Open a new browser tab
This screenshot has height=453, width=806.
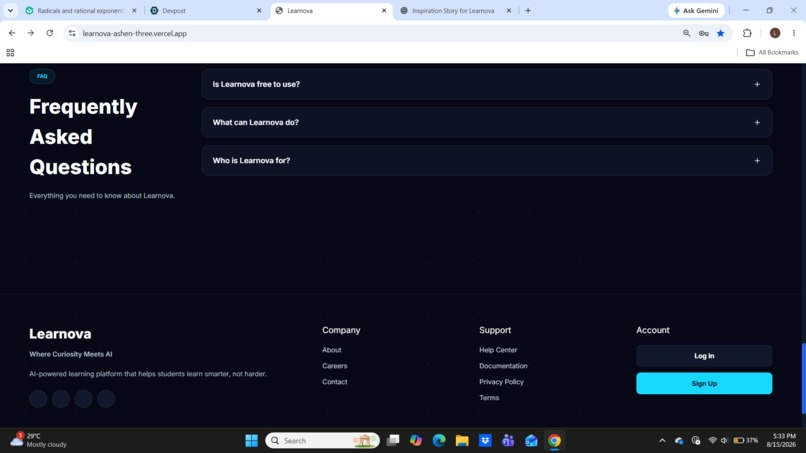[x=528, y=10]
